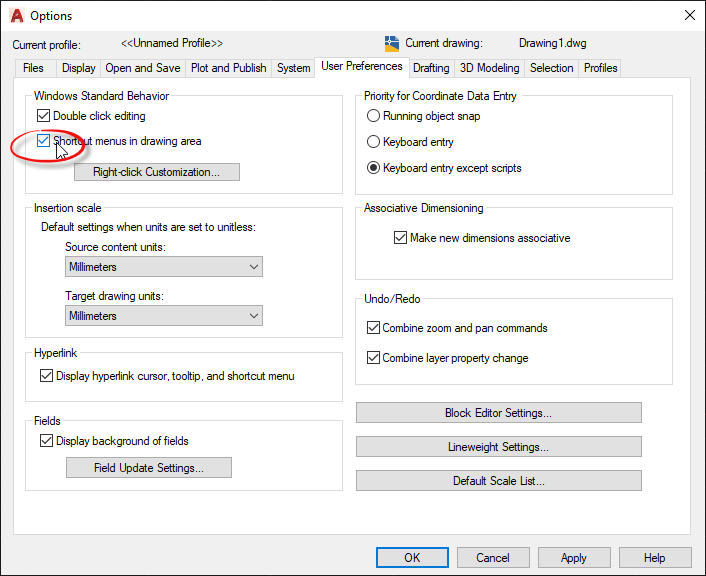Toggle Combine zoom and pan commands

pos(374,328)
